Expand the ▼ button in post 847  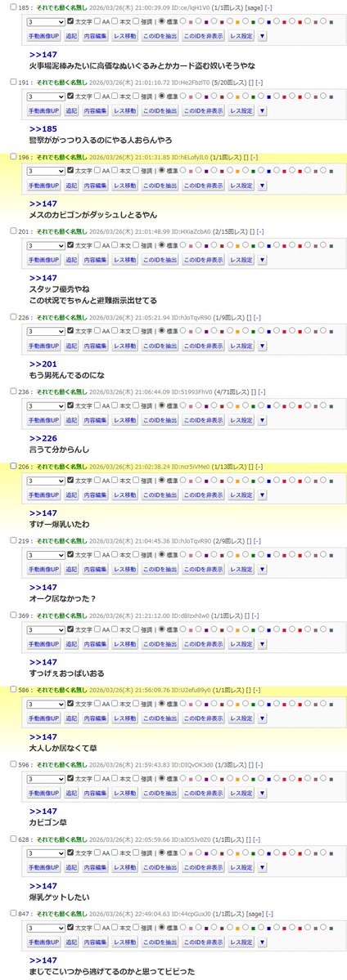(x=262, y=942)
